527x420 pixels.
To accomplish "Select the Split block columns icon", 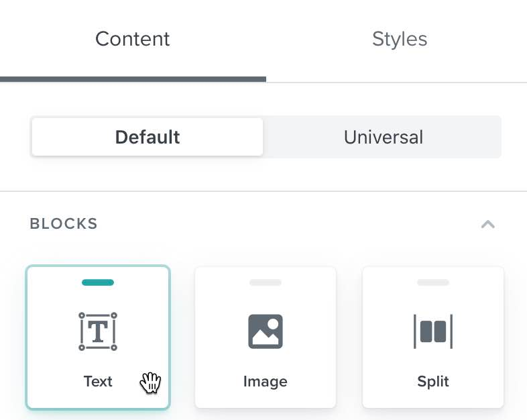I will point(433,331).
